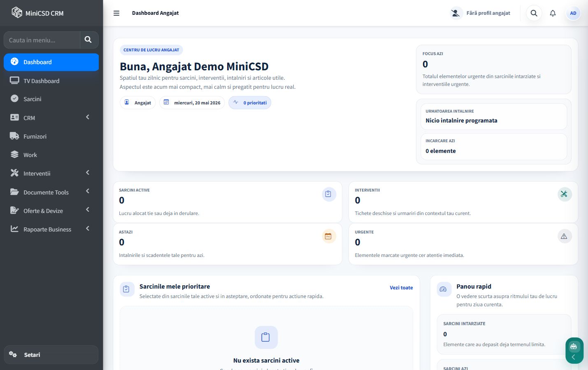Click the Documente Tools folder icon
Image resolution: width=588 pixels, height=370 pixels.
14,192
